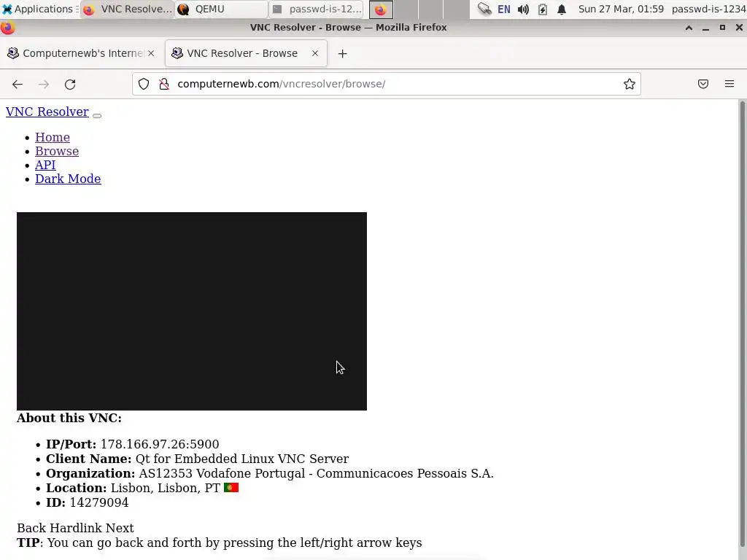The height and width of the screenshot is (560, 747).
Task: Switch to Computernewb's Internet tab
Action: pos(81,53)
